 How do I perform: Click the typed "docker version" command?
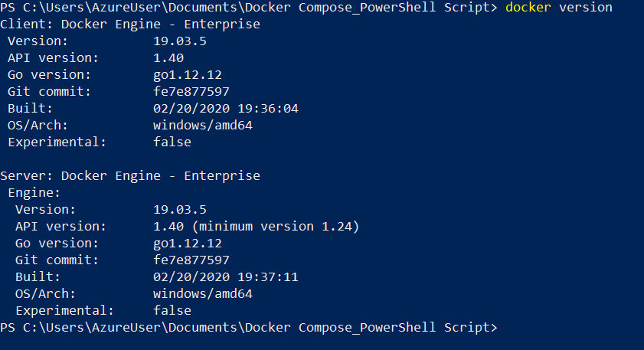(559, 8)
